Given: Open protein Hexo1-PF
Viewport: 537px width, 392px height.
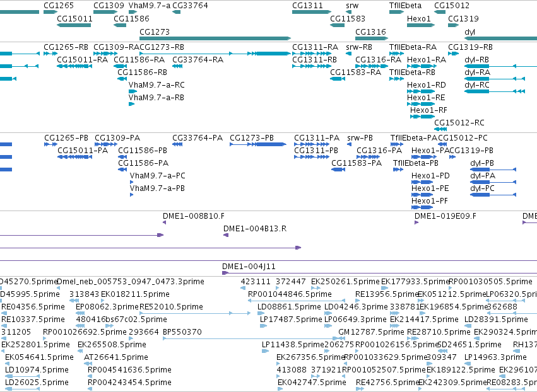Looking at the screenshot, I should [430, 201].
